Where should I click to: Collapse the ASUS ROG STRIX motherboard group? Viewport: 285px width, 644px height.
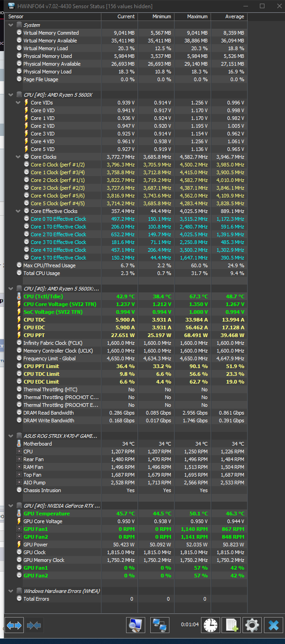pyautogui.click(x=11, y=436)
